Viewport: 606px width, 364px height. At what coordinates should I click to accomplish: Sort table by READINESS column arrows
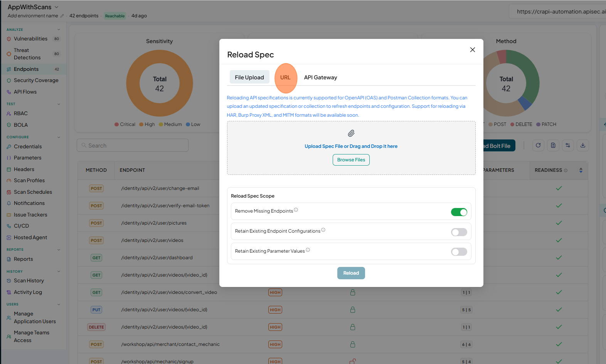click(x=581, y=170)
